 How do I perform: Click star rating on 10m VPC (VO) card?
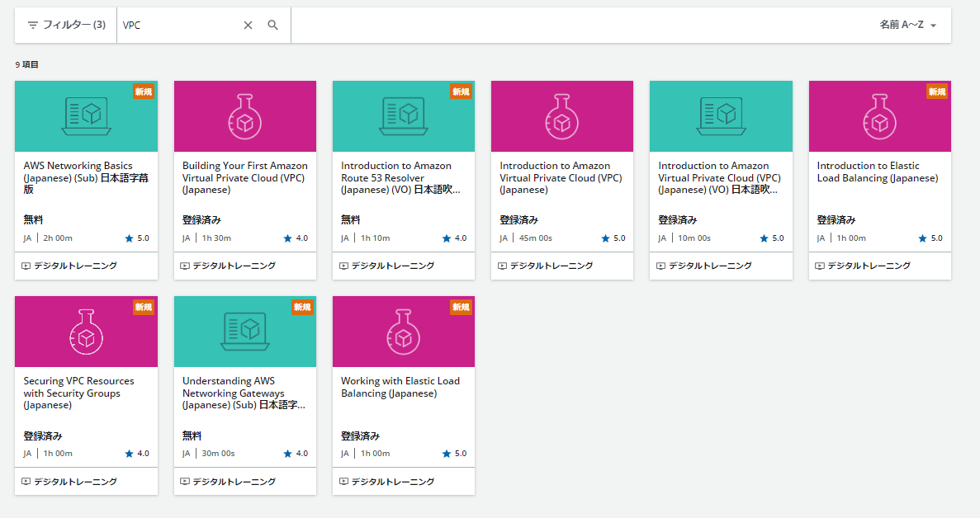[773, 238]
